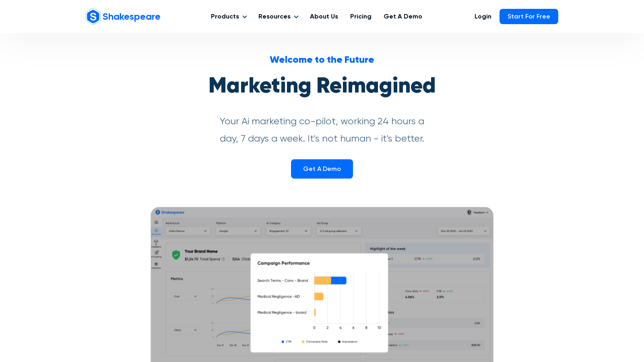644x362 pixels.
Task: Click the 'Search Terms - Conv - Brand' bar
Action: coord(330,281)
